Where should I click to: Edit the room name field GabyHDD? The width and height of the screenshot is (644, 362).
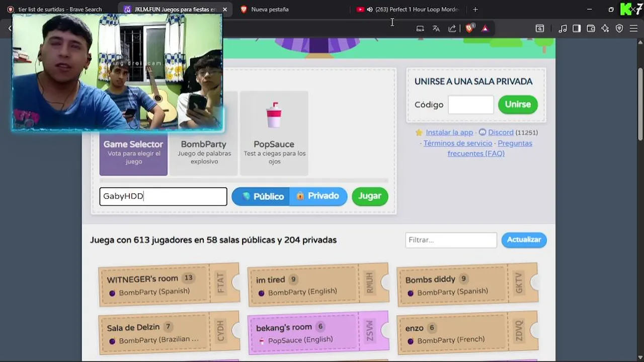[163, 196]
